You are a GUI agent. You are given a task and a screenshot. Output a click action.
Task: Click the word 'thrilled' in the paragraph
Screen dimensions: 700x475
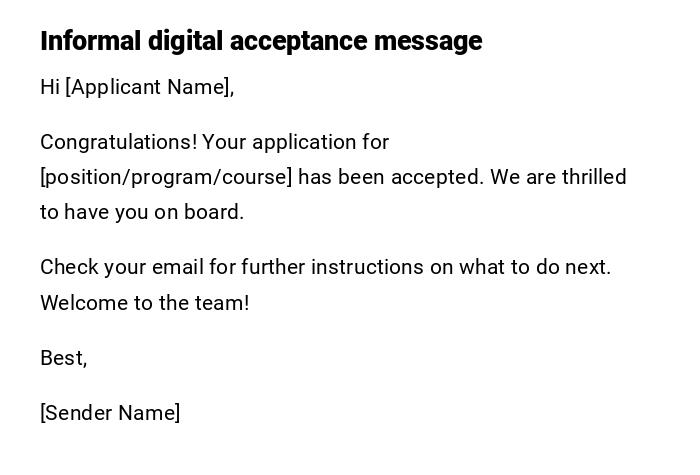pyautogui.click(x=594, y=177)
